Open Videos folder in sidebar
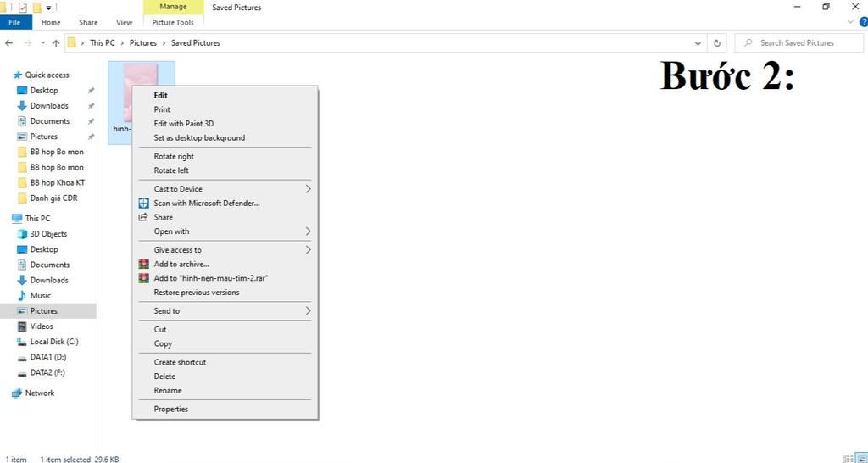 (42, 326)
